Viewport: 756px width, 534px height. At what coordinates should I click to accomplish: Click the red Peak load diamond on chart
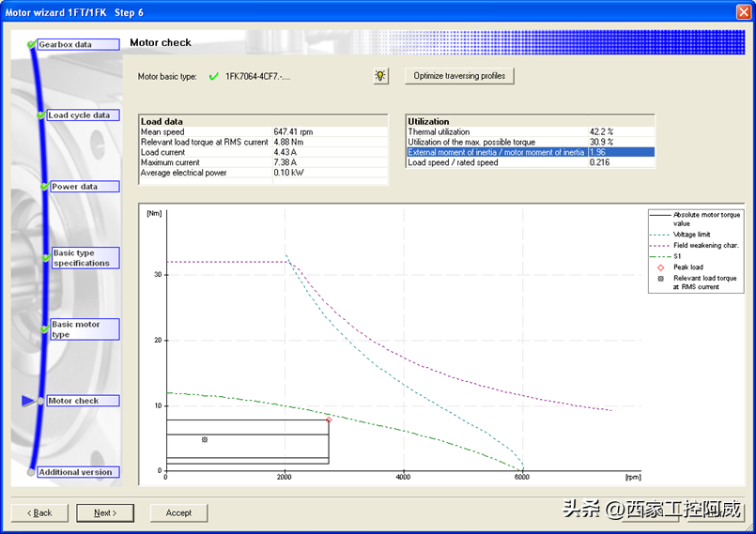pyautogui.click(x=329, y=420)
